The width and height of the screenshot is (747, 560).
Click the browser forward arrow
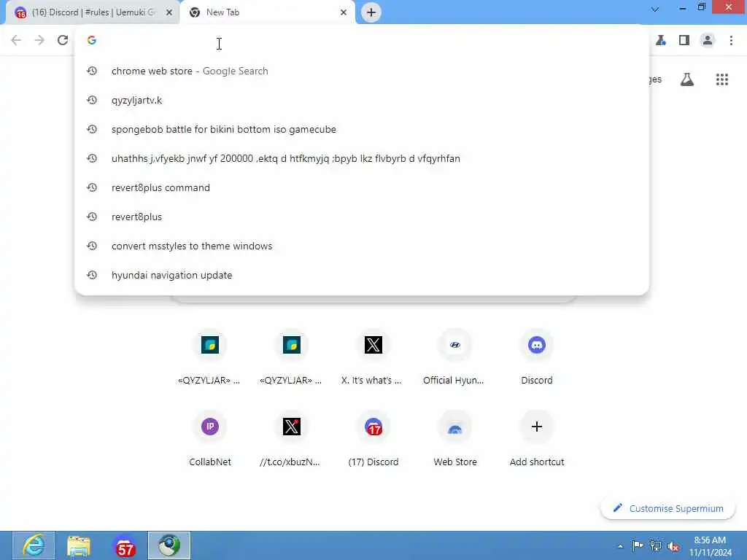click(x=39, y=41)
